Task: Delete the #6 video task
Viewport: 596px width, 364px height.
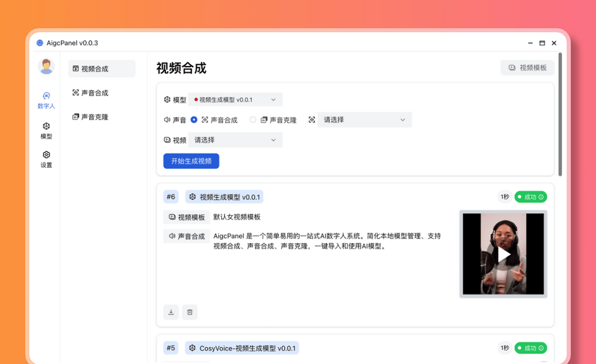Action: [190, 312]
